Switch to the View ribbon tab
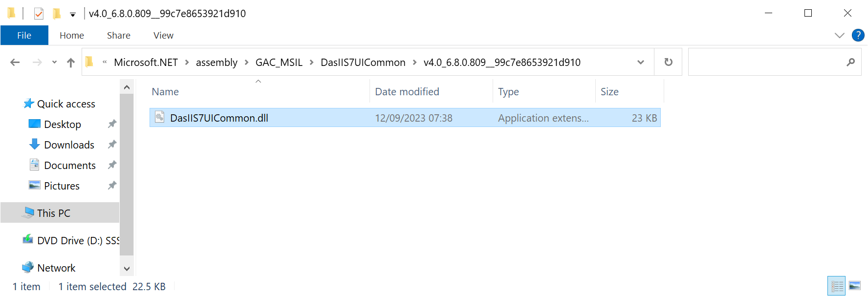The image size is (868, 296). 163,35
